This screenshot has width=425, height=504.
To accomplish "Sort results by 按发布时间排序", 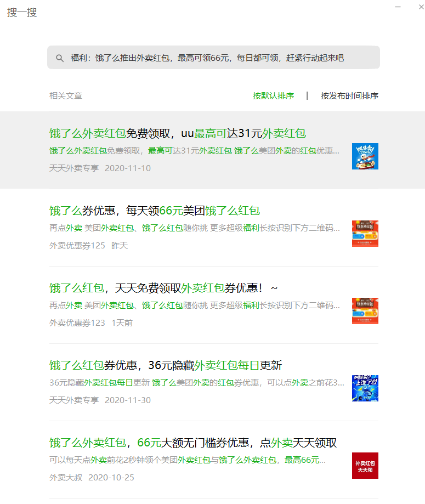I will pyautogui.click(x=349, y=96).
